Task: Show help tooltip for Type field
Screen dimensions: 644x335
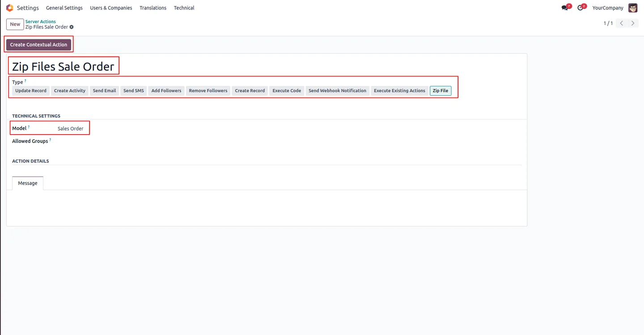Action: click(25, 81)
